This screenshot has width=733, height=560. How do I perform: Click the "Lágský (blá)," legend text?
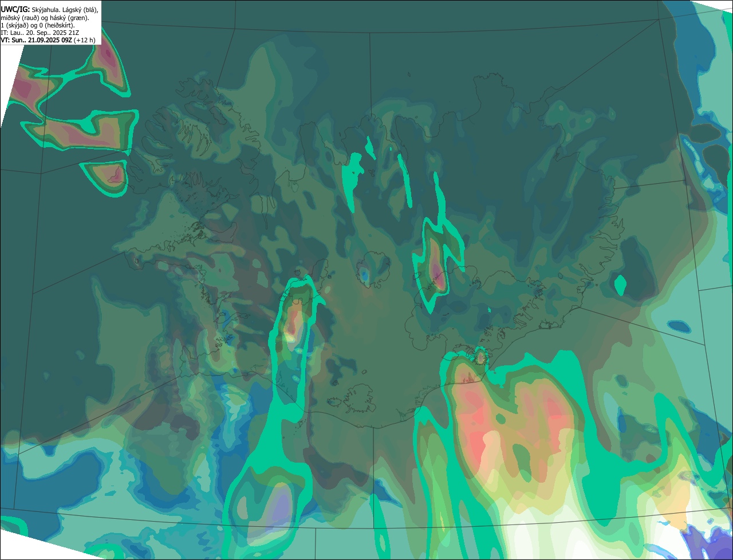click(x=80, y=10)
